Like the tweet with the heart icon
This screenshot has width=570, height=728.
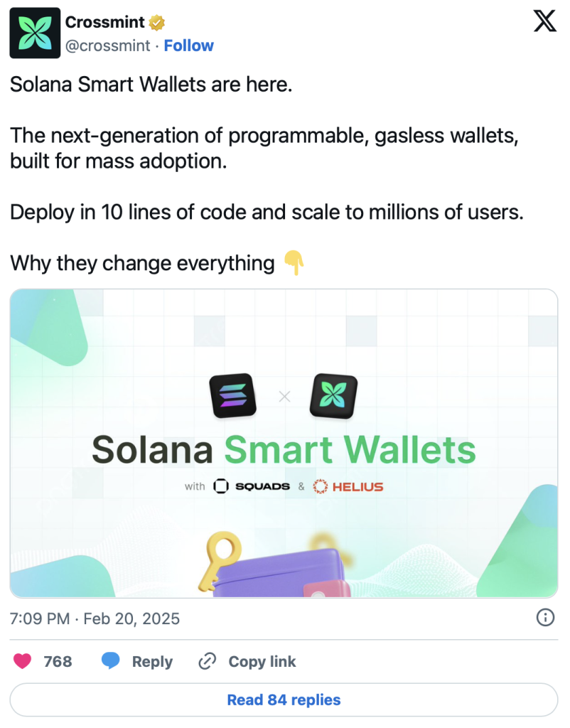click(x=23, y=661)
